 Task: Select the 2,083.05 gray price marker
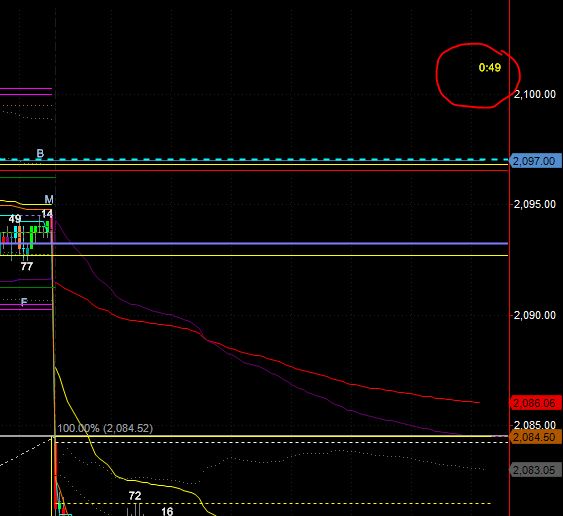[535, 470]
